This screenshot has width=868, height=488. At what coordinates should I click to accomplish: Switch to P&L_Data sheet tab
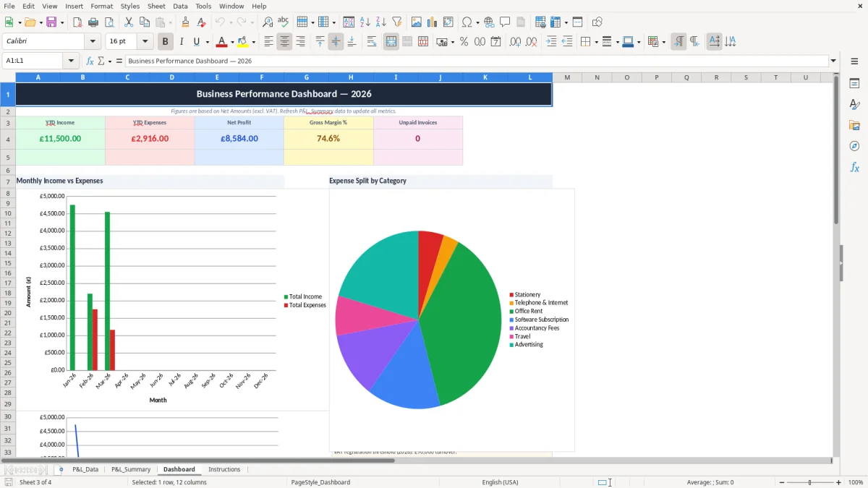(x=85, y=469)
